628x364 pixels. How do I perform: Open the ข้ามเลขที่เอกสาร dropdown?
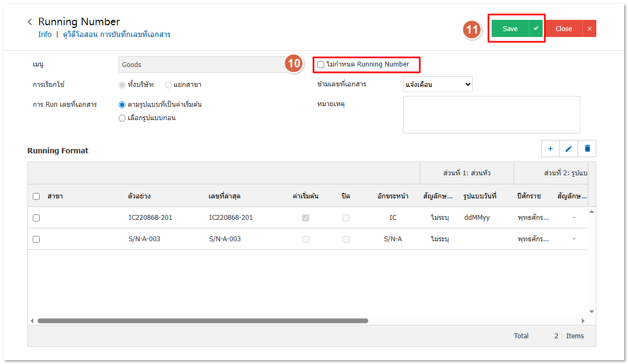tap(437, 84)
